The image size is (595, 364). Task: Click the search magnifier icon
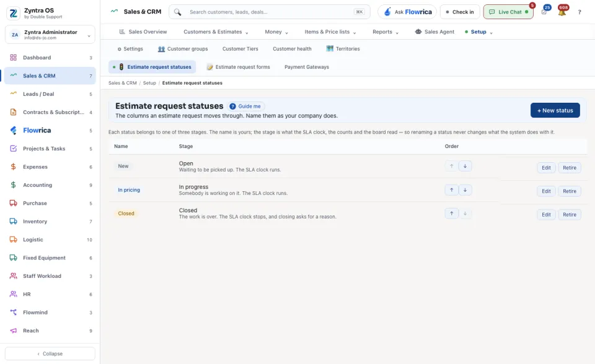click(178, 12)
